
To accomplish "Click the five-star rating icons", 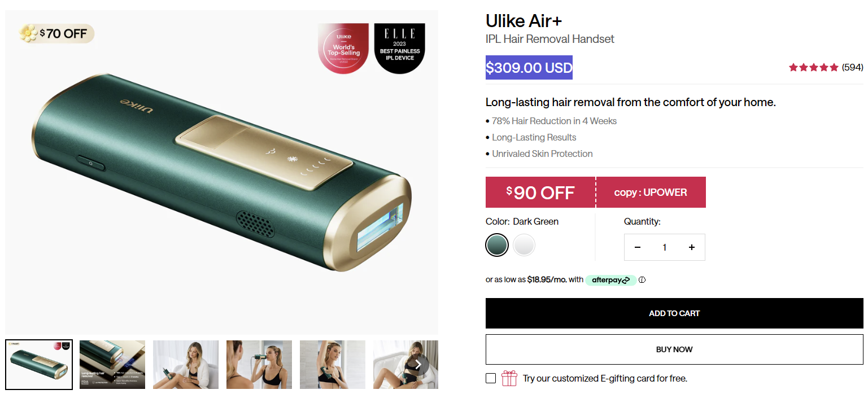I will [814, 68].
